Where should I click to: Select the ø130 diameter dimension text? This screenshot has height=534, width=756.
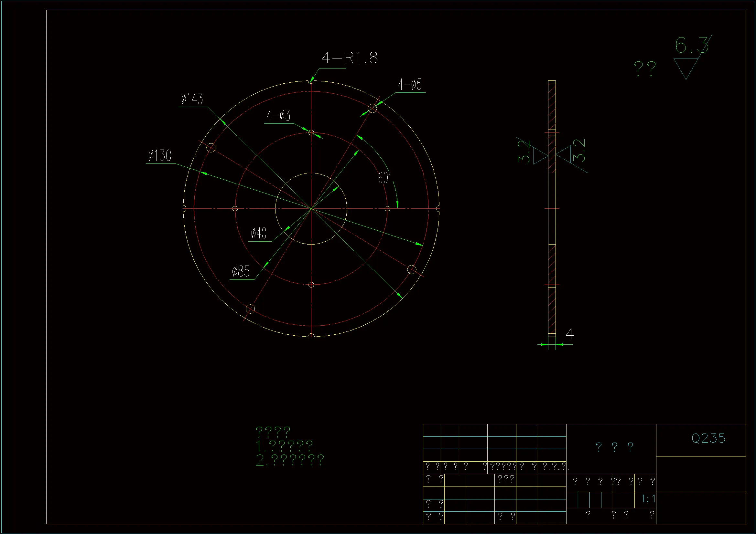click(x=160, y=156)
